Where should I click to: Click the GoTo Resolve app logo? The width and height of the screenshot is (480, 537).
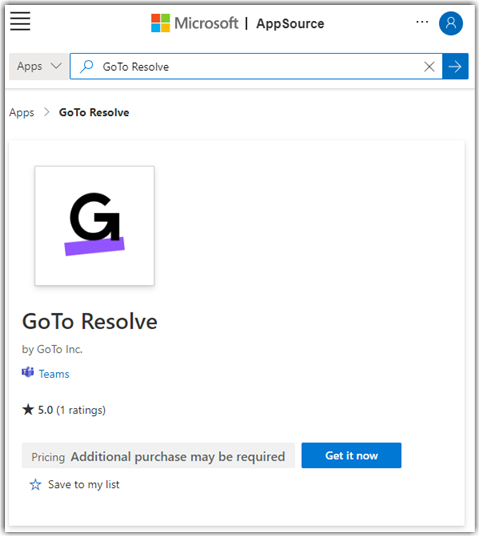pos(94,226)
